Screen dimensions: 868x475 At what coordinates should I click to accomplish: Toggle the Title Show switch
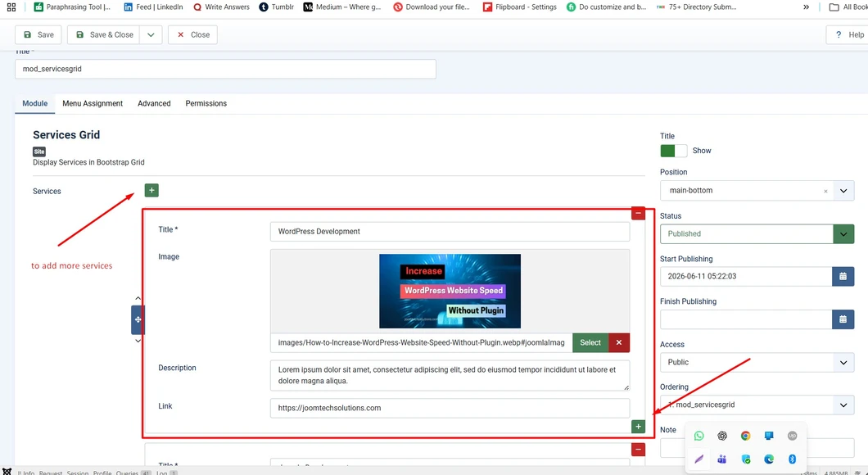click(673, 151)
